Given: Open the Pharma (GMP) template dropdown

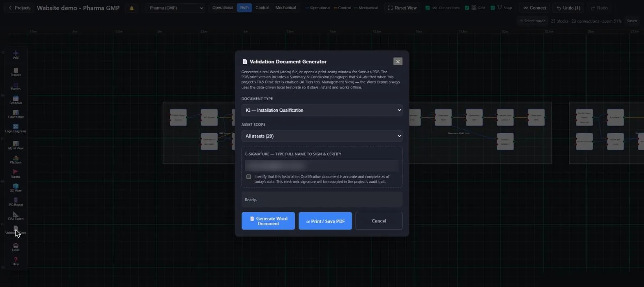Looking at the screenshot, I should tap(175, 8).
